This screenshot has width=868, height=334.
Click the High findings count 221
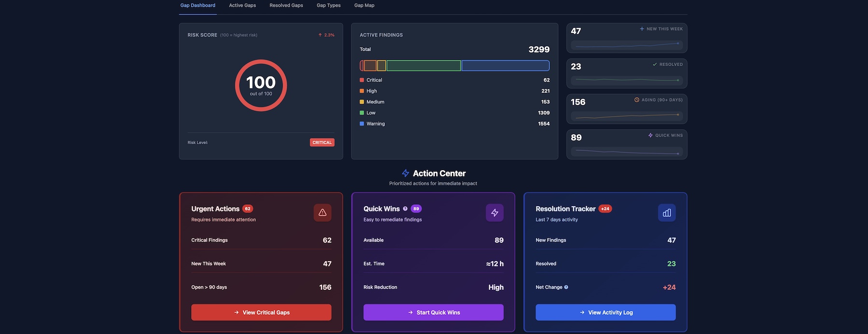click(545, 91)
